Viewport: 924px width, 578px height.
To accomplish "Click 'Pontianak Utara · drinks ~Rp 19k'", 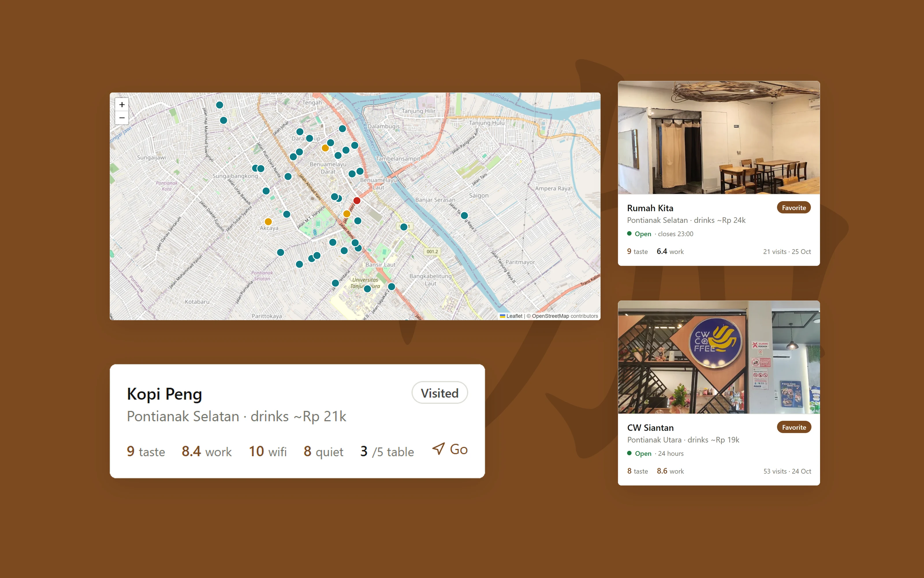I will 683,440.
